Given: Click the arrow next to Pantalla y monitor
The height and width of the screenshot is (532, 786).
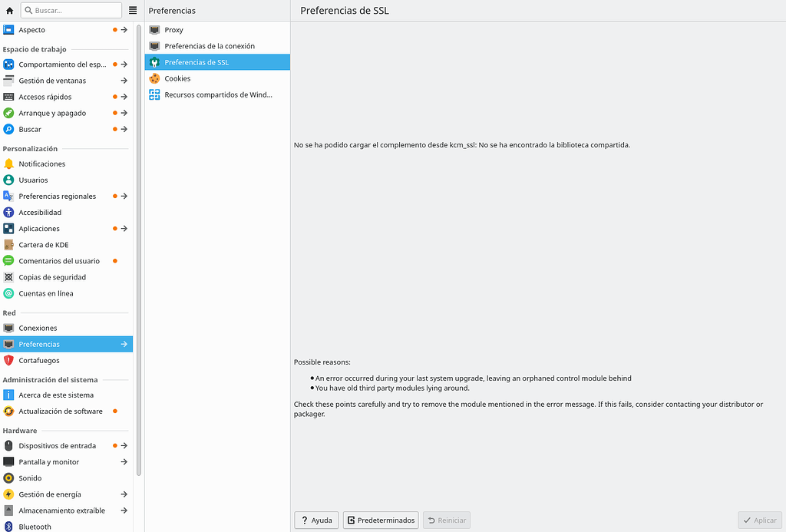Looking at the screenshot, I should tap(124, 461).
